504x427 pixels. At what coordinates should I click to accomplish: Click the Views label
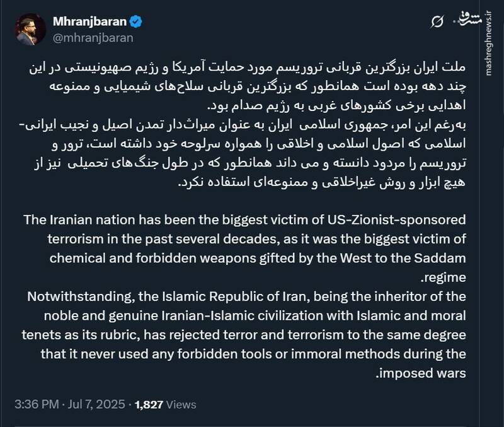(182, 404)
